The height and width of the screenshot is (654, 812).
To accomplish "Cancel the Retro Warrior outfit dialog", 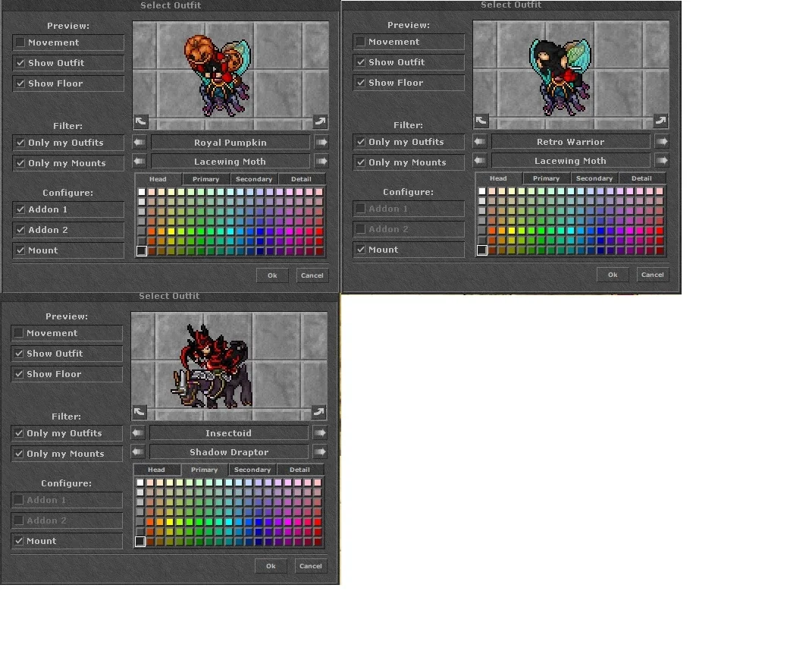I will click(x=653, y=275).
